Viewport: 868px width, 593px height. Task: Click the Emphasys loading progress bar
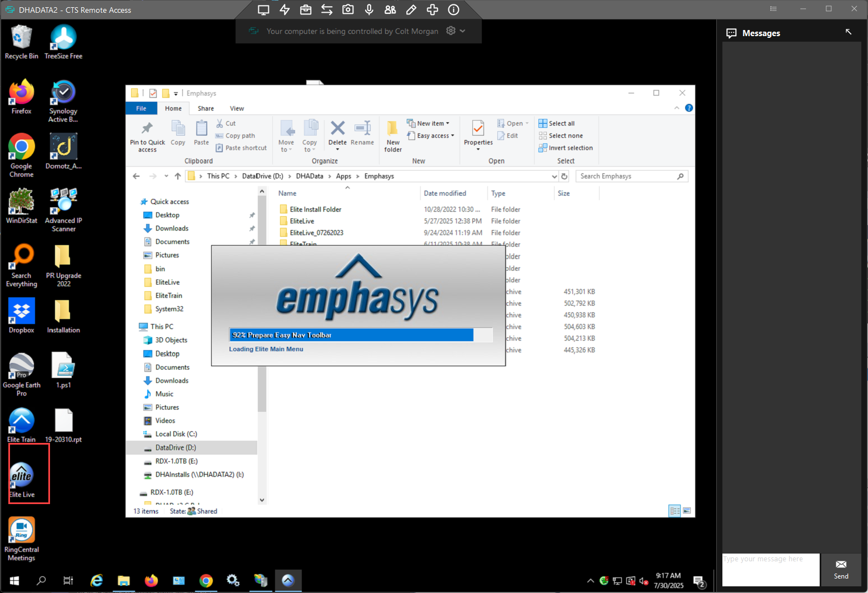361,335
